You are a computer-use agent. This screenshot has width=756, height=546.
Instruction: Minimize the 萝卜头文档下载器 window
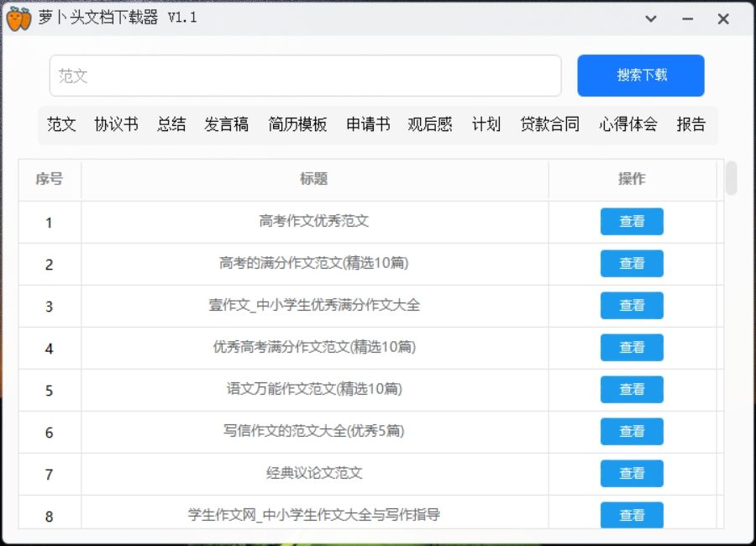point(687,18)
